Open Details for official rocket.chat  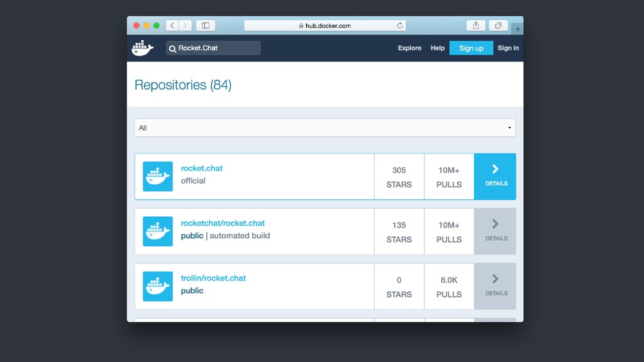[x=495, y=177]
